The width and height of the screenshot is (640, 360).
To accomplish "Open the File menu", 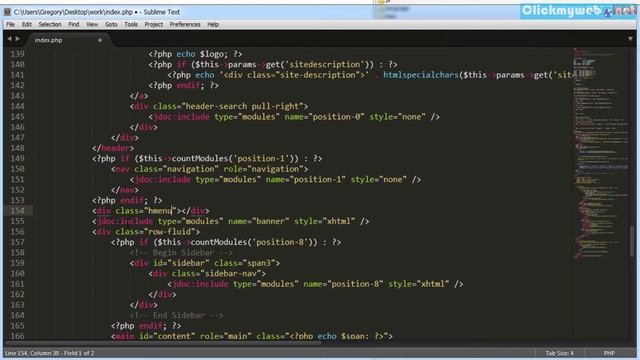I will click(x=10, y=24).
